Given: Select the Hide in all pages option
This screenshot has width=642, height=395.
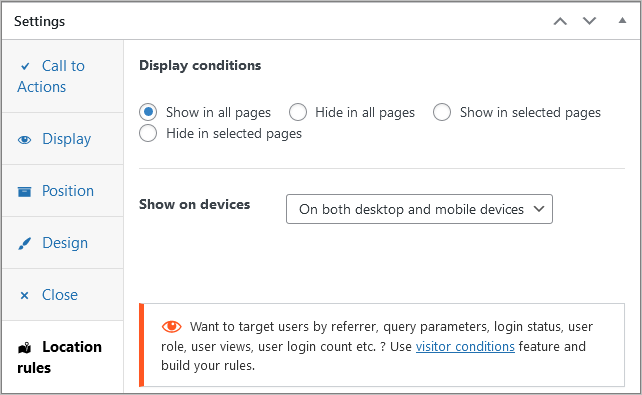Looking at the screenshot, I should coord(298,112).
